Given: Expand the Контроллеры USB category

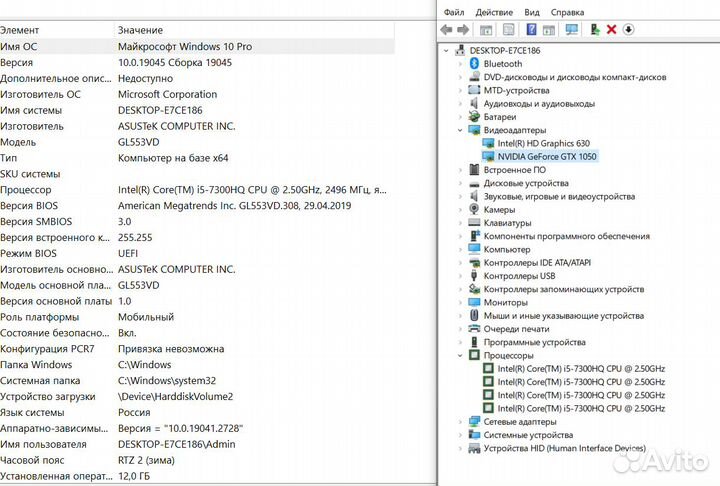Looking at the screenshot, I should pyautogui.click(x=460, y=275).
